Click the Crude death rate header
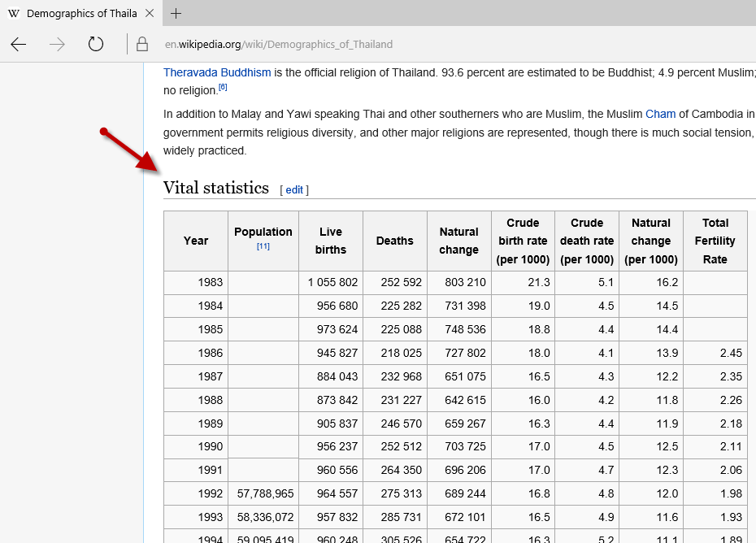Screen dimensions: 756x543 (587, 241)
